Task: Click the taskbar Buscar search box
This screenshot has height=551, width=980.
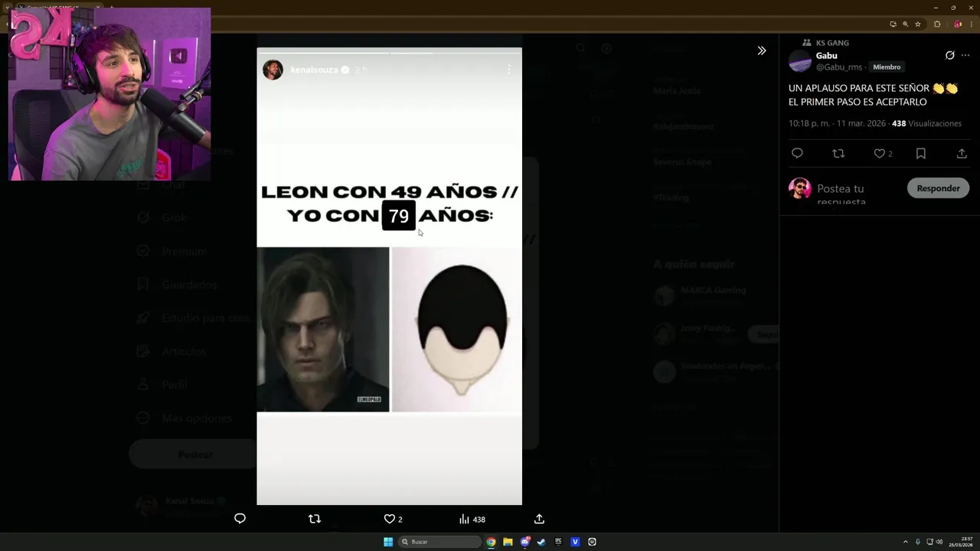Action: tap(440, 542)
